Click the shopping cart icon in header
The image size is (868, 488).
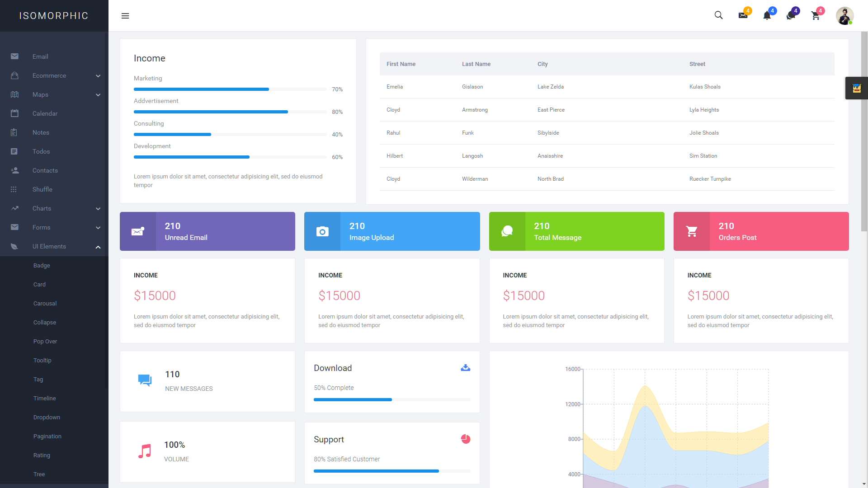pyautogui.click(x=816, y=15)
